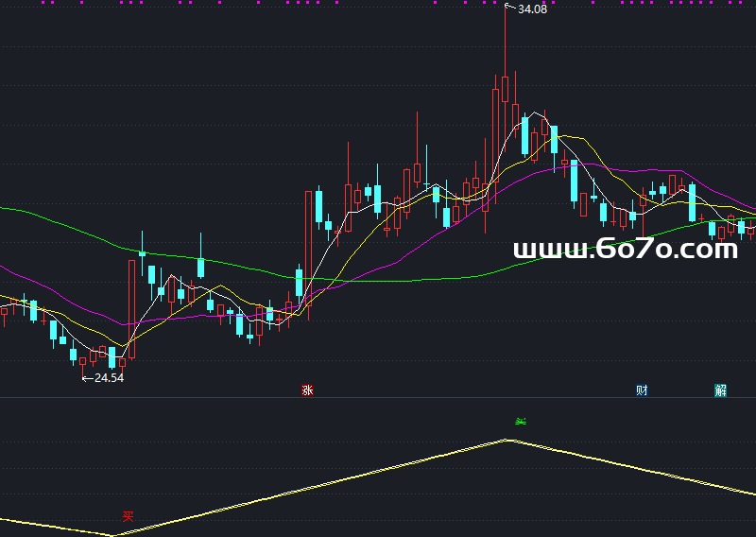The height and width of the screenshot is (537, 756).
Task: Click the 解 unlock event marker
Action: 721,390
